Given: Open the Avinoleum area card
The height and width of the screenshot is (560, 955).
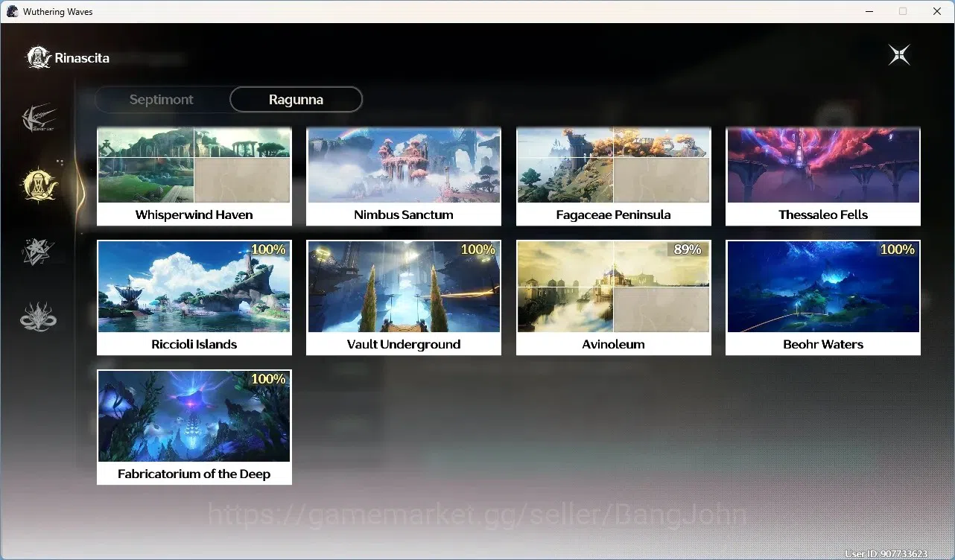Looking at the screenshot, I should coord(614,297).
